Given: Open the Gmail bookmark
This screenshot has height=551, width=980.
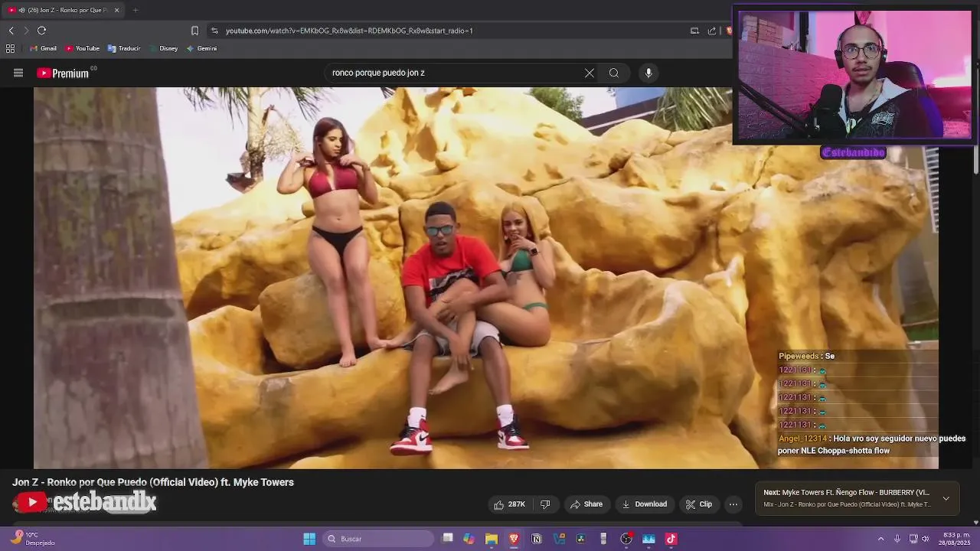Looking at the screenshot, I should pos(43,48).
